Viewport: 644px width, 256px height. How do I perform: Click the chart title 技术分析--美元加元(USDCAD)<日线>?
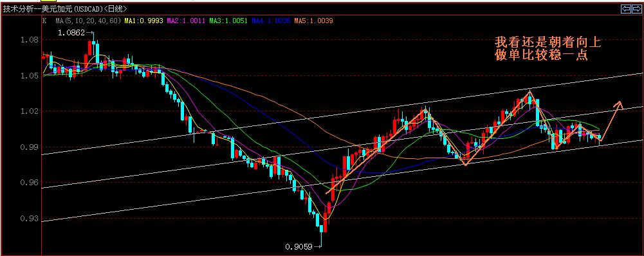click(66, 8)
